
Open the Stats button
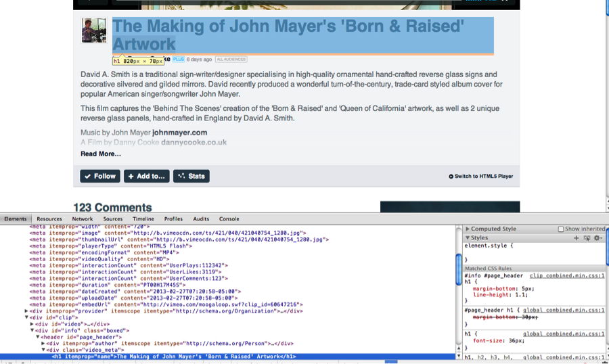[191, 176]
